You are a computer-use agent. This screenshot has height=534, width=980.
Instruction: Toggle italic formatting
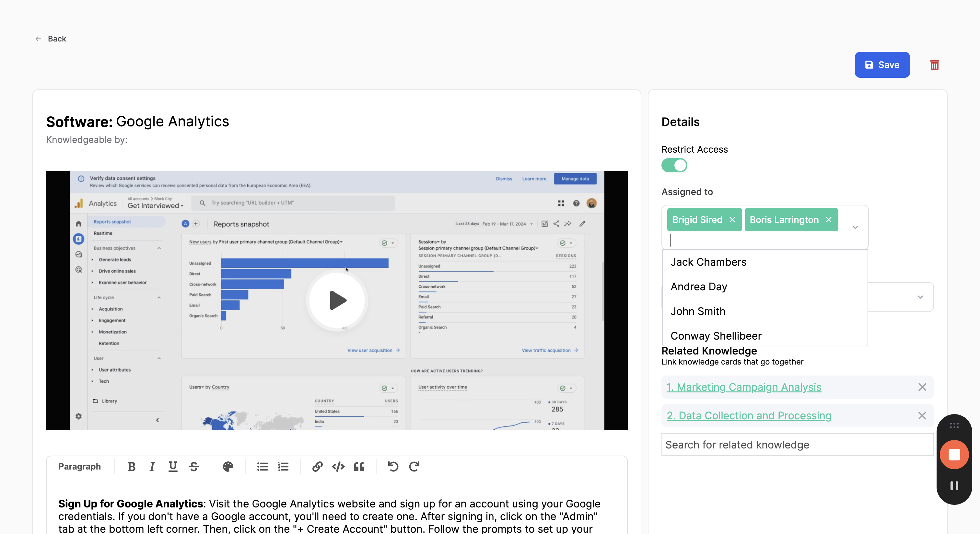152,466
